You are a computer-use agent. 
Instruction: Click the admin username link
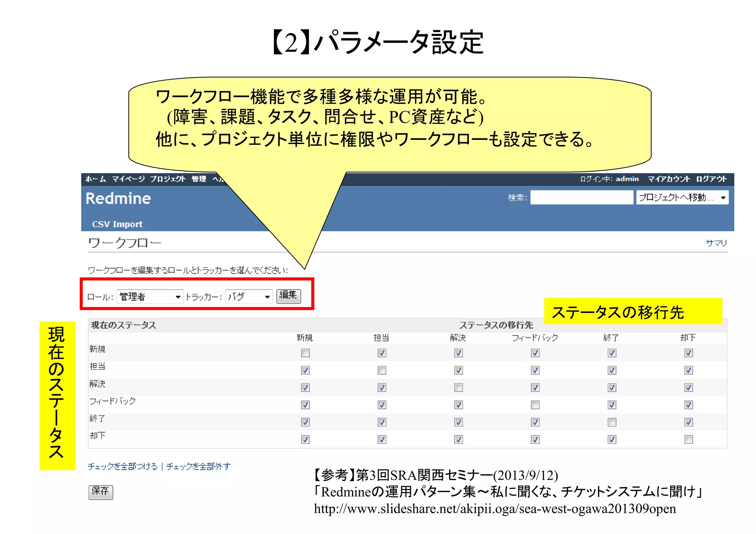tap(627, 179)
